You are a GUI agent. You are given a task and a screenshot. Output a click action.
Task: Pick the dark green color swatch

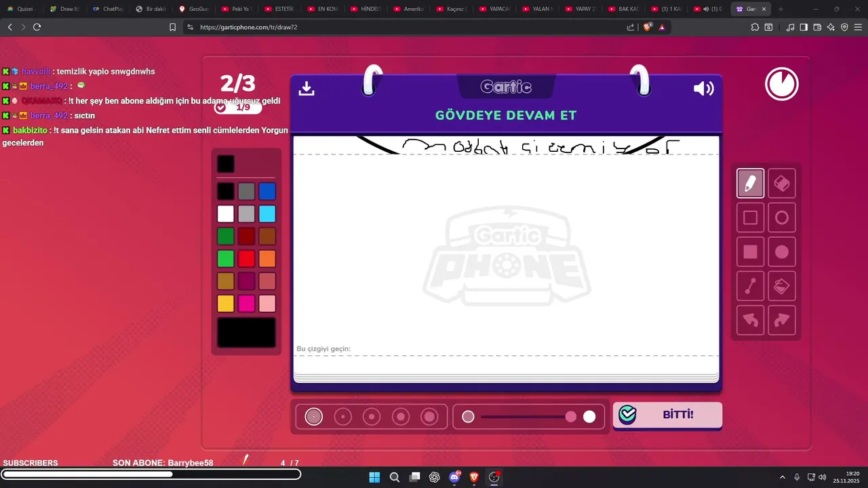click(226, 237)
